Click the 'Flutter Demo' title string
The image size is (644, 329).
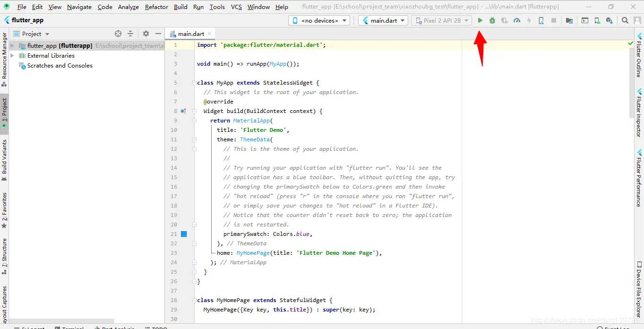click(x=263, y=130)
